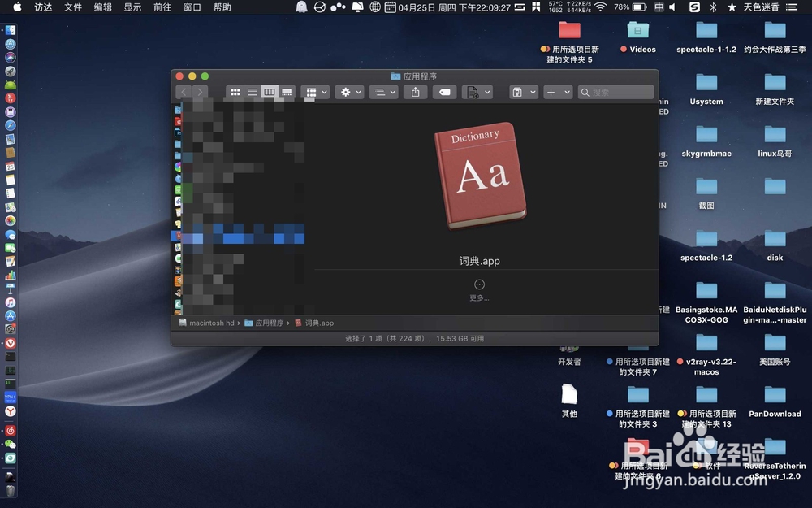The height and width of the screenshot is (508, 812).
Task: Open App Store from the Dock
Action: [x=11, y=315]
